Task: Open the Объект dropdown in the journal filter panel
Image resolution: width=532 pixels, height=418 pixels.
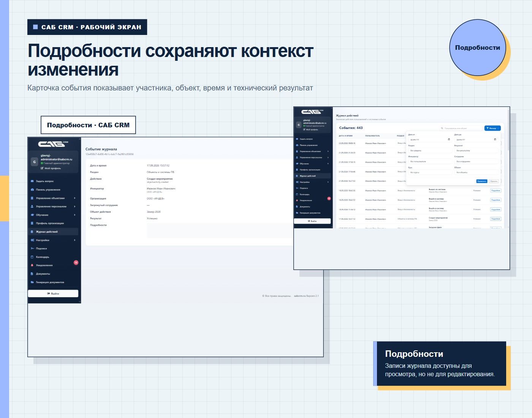Action: click(476, 173)
